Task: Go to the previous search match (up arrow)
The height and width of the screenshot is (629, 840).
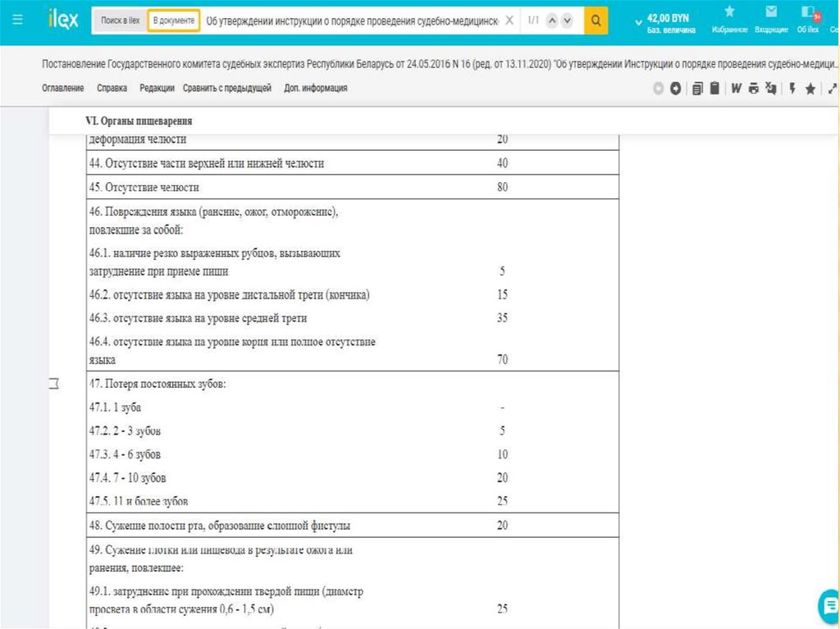Action: point(550,21)
